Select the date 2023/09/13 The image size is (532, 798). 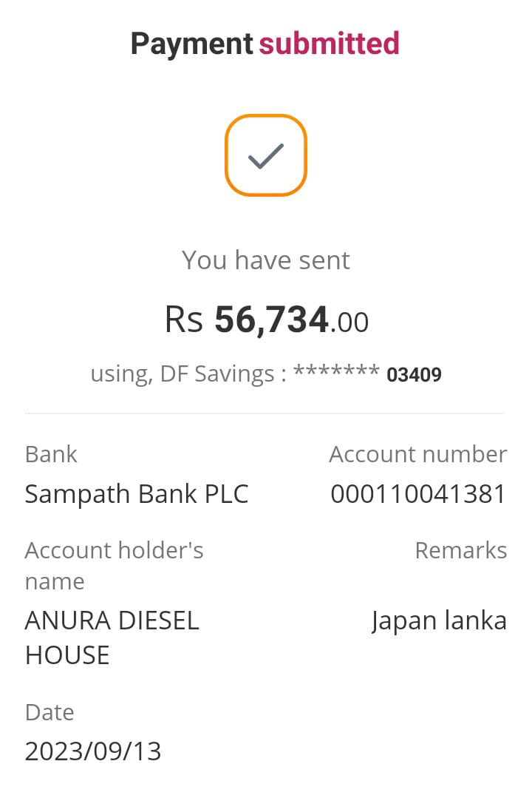93,751
